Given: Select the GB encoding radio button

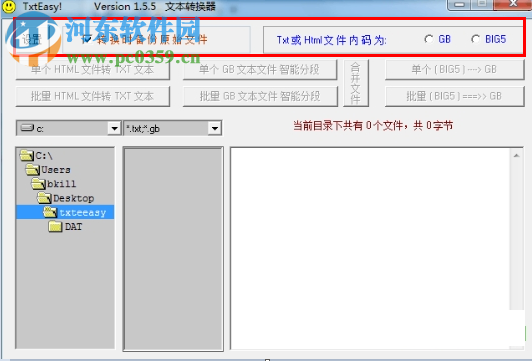Looking at the screenshot, I should [429, 39].
